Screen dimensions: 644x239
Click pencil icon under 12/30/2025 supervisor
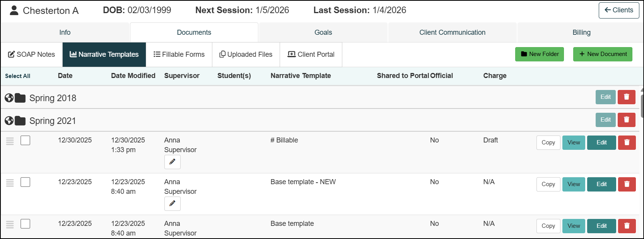(173, 162)
